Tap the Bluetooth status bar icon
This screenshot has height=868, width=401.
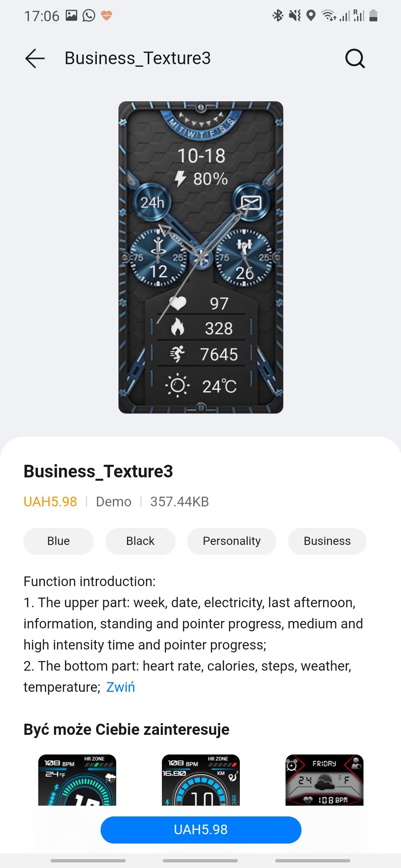pyautogui.click(x=278, y=16)
